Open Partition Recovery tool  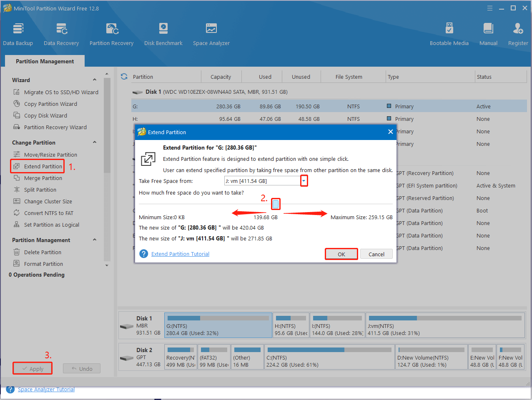click(x=111, y=34)
